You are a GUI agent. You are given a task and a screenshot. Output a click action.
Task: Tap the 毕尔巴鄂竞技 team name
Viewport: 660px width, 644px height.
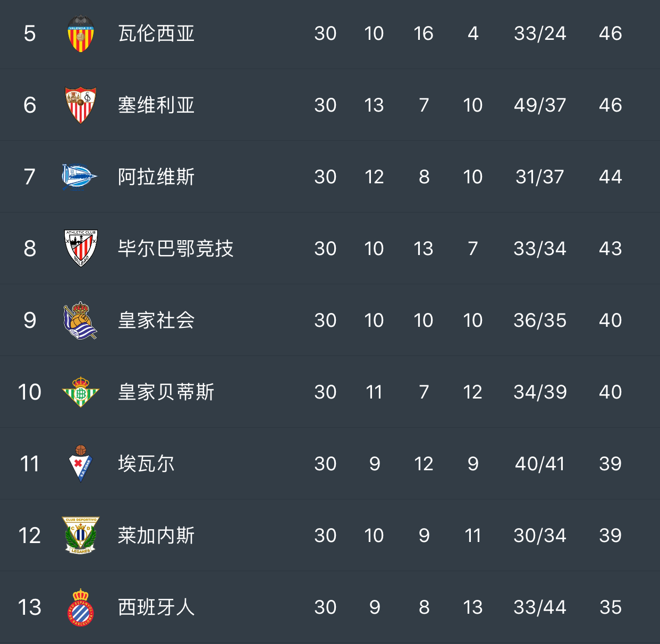coord(176,249)
